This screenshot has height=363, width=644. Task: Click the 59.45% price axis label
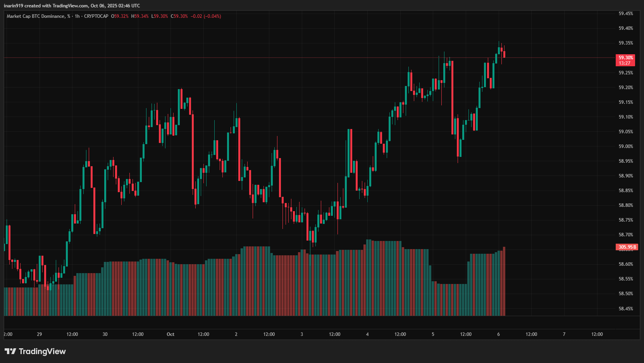pyautogui.click(x=625, y=14)
